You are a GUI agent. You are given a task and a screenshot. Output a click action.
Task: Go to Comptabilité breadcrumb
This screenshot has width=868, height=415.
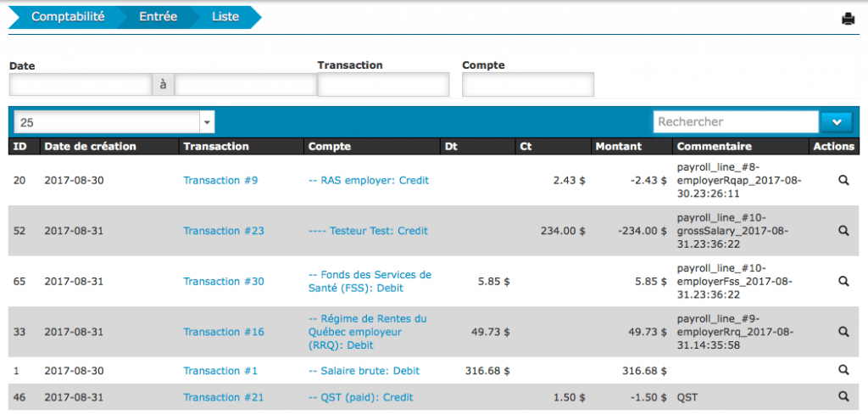68,17
